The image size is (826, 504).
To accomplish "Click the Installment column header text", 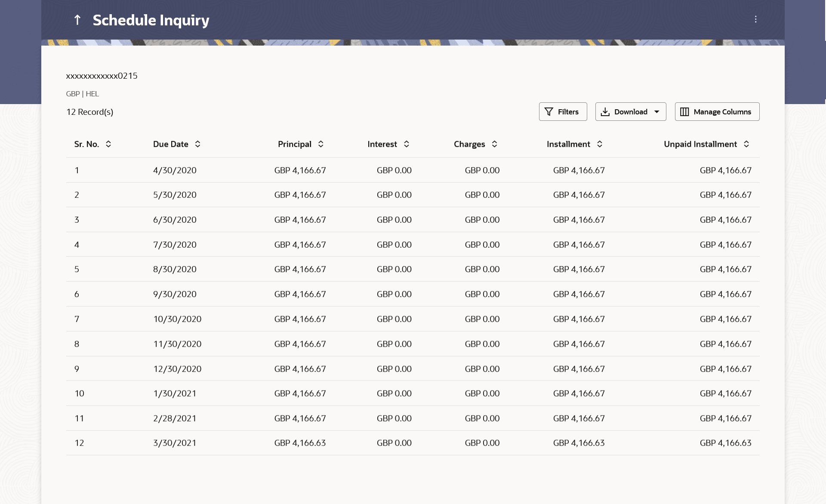I will (568, 144).
